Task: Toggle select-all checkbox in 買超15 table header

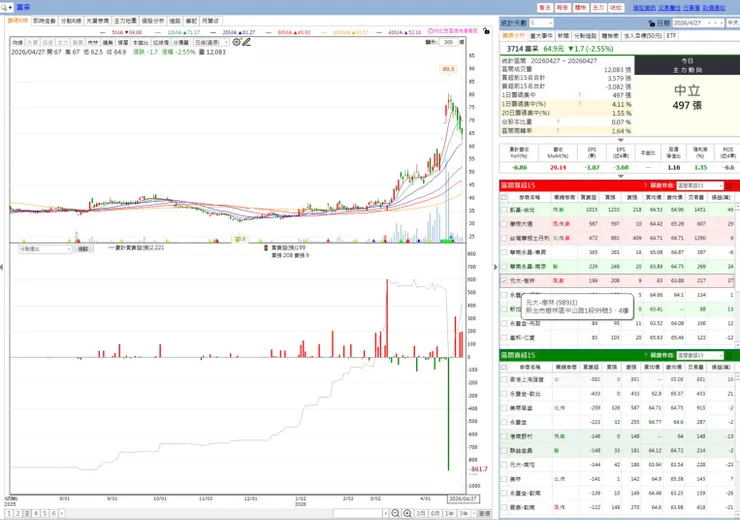Action: tap(504, 197)
